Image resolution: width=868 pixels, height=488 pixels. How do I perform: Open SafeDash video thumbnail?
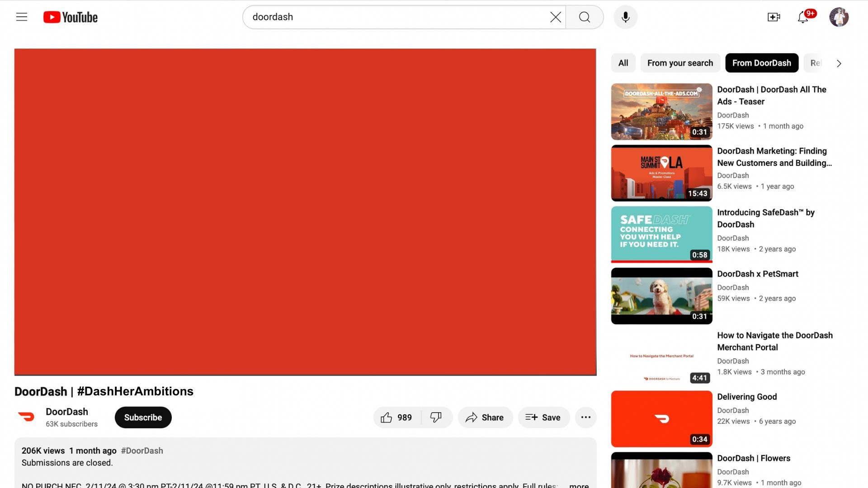[x=662, y=235]
